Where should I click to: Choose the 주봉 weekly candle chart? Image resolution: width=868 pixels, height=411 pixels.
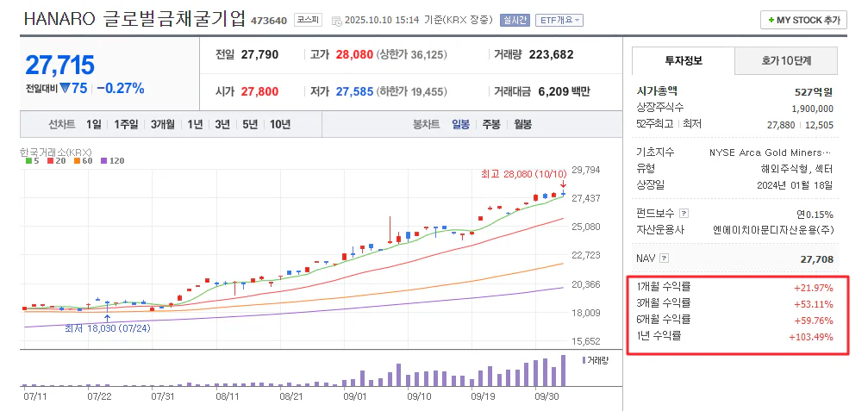(491, 124)
